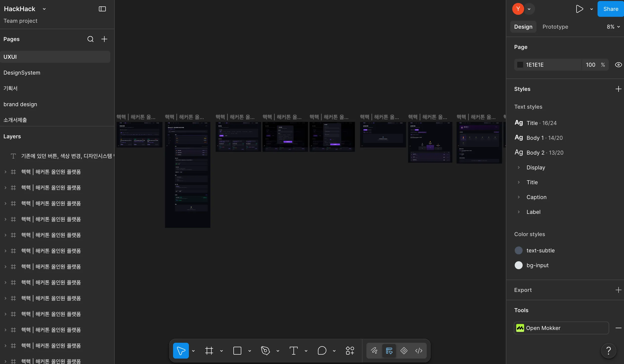Image resolution: width=624 pixels, height=364 pixels.
Task: Select the Move tool in bottom toolbar
Action: pyautogui.click(x=181, y=350)
